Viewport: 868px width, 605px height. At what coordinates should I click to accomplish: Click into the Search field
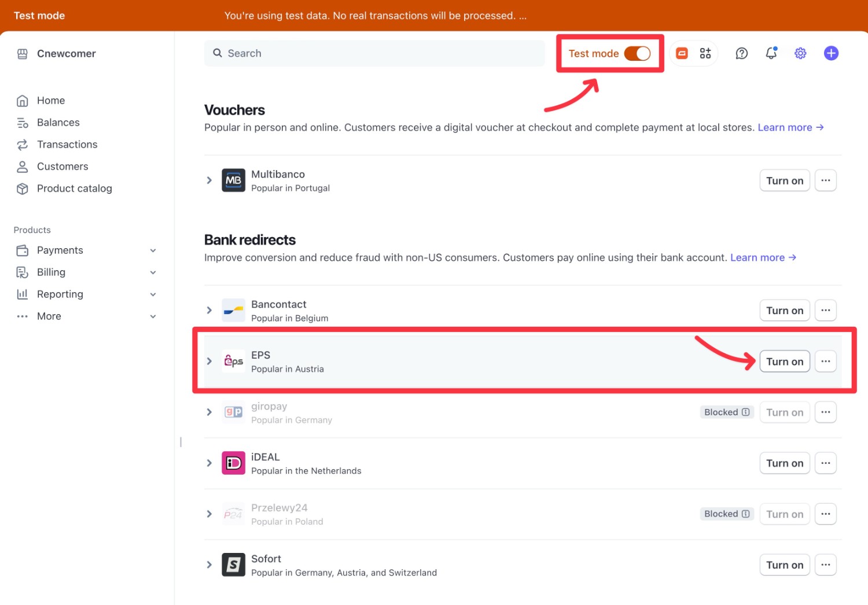click(x=374, y=53)
